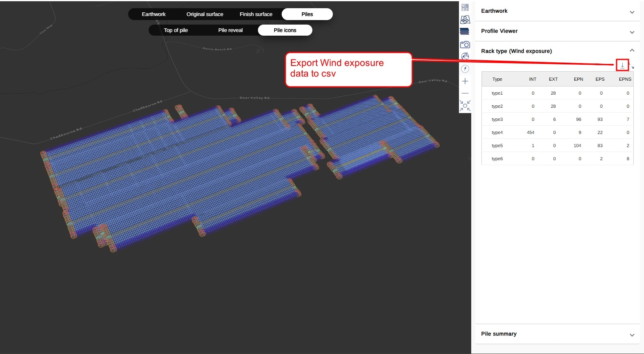
Task: Take a snapshot with the camera icon
Action: coord(465,44)
